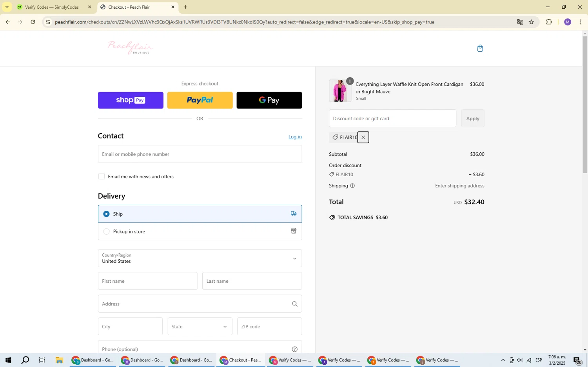The height and width of the screenshot is (367, 588).
Task: Open the shopping bag cart icon
Action: coord(480,48)
